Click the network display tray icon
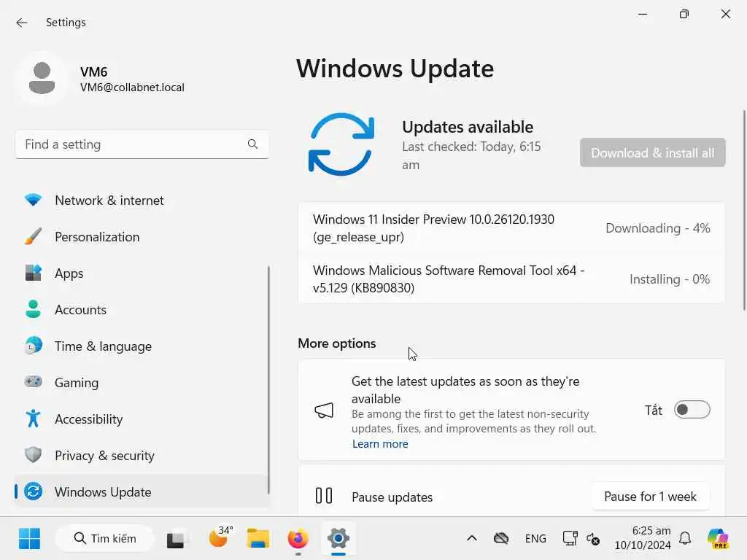The image size is (747, 560). coord(570,539)
